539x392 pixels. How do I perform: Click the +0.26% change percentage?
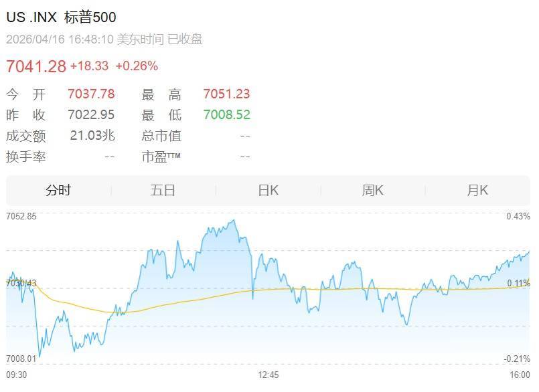[137, 66]
